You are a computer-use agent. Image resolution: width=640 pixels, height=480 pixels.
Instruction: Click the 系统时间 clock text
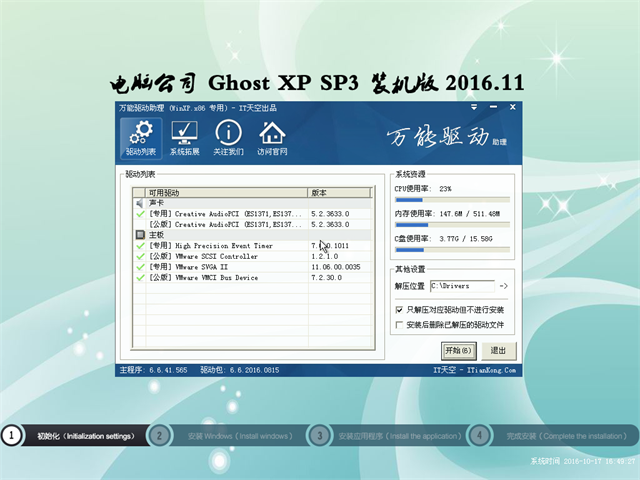point(583,461)
